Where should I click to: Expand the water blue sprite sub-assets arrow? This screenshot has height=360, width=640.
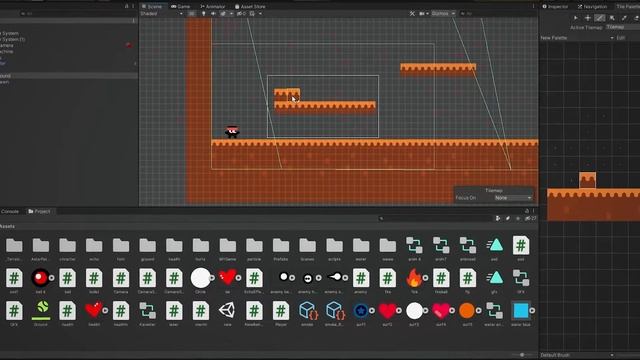(532, 311)
